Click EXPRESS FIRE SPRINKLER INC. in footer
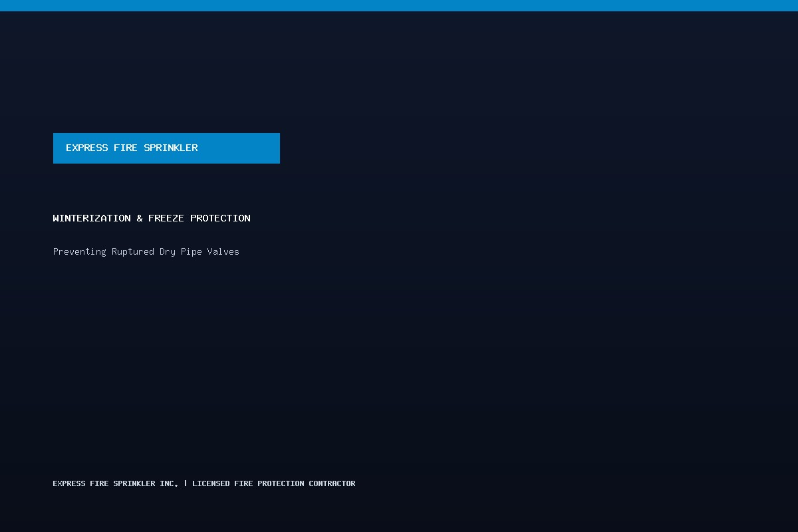Viewport: 798px width, 532px height. tap(116, 483)
